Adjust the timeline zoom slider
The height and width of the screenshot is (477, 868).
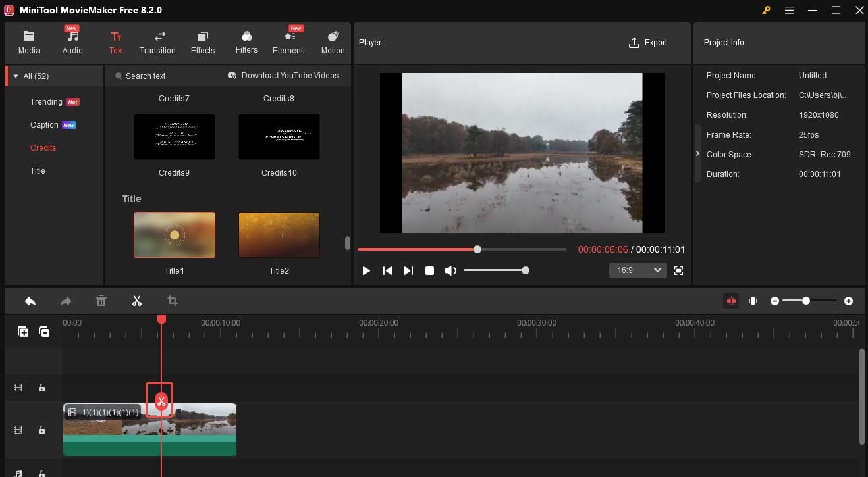click(809, 301)
